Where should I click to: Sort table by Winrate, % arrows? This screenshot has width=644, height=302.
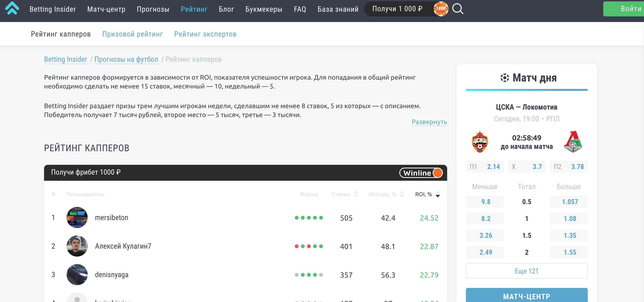tap(402, 194)
